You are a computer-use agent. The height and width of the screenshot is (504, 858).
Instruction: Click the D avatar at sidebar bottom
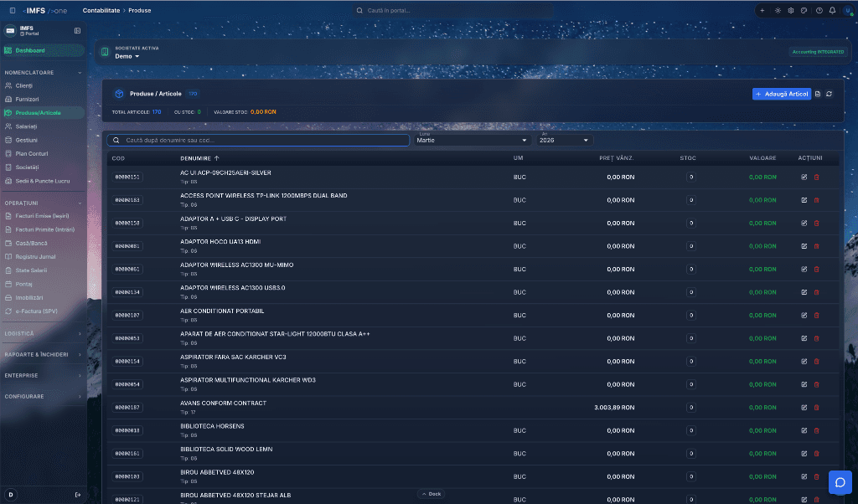click(x=10, y=495)
